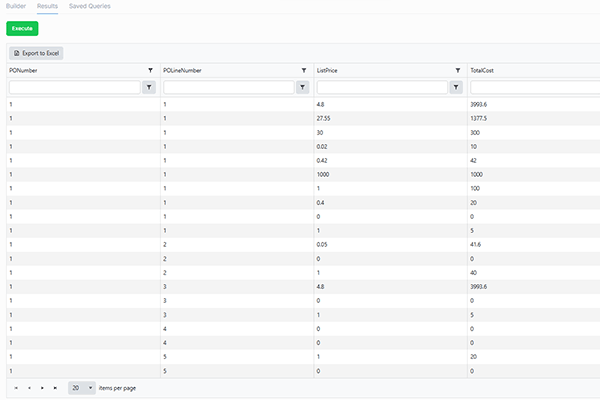Focus the ListPrice filter text box

381,88
